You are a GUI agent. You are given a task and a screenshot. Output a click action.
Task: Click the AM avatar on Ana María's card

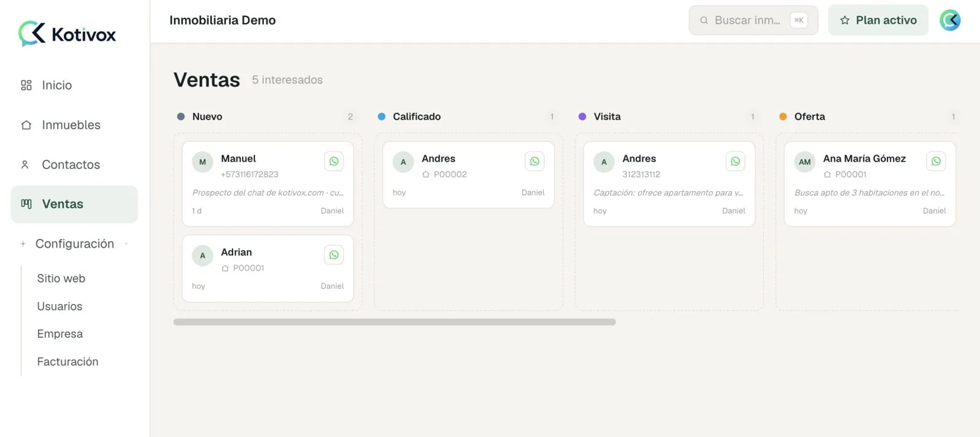(x=805, y=162)
